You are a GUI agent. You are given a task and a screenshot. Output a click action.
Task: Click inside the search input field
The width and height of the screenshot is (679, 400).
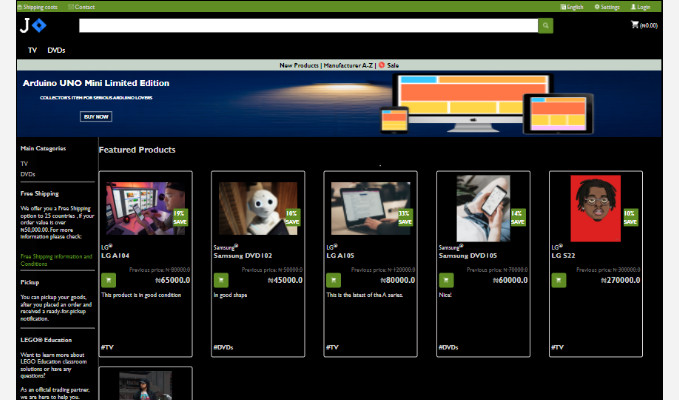click(308, 26)
